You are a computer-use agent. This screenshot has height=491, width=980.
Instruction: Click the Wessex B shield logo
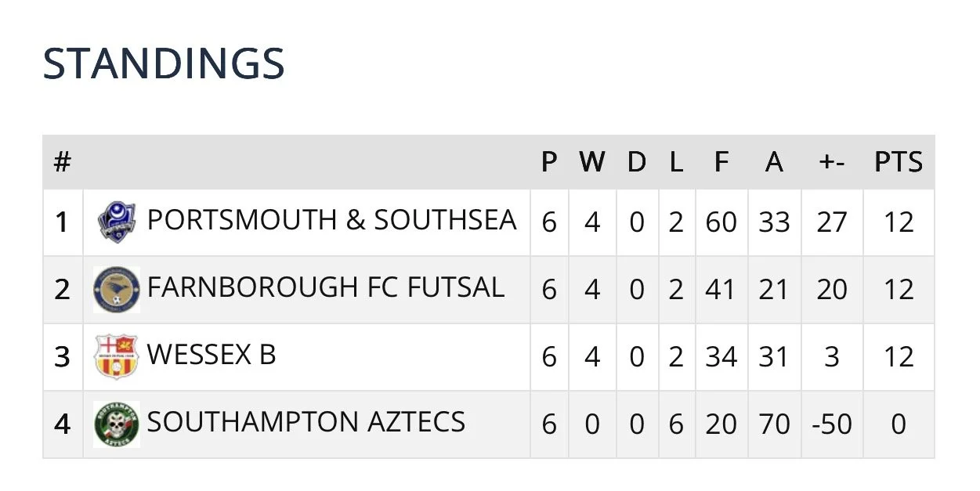(116, 356)
